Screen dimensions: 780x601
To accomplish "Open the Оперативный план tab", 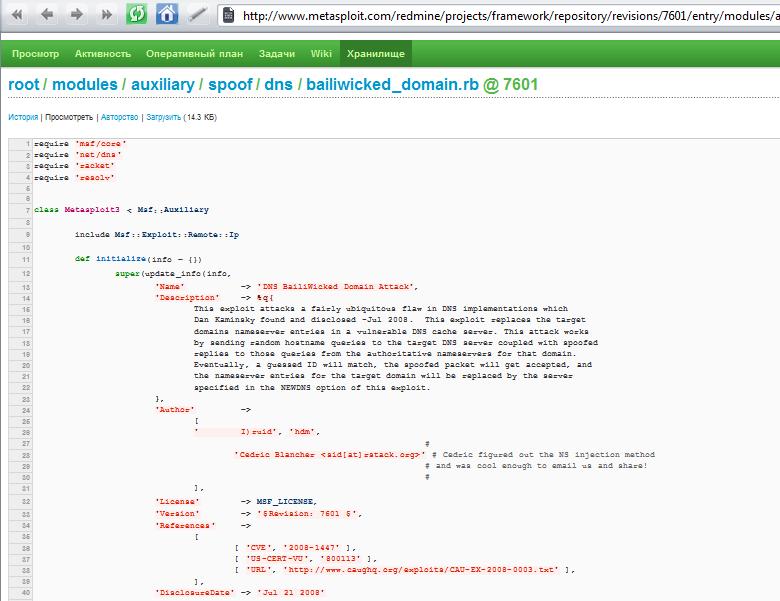I will 195,54.
